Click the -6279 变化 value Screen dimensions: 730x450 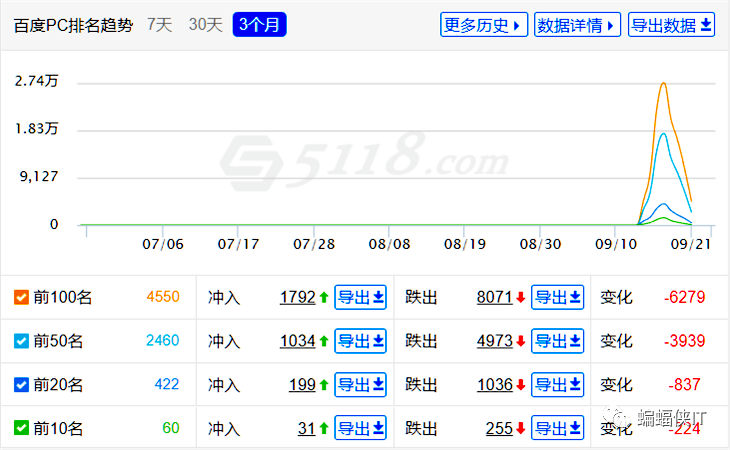[684, 297]
